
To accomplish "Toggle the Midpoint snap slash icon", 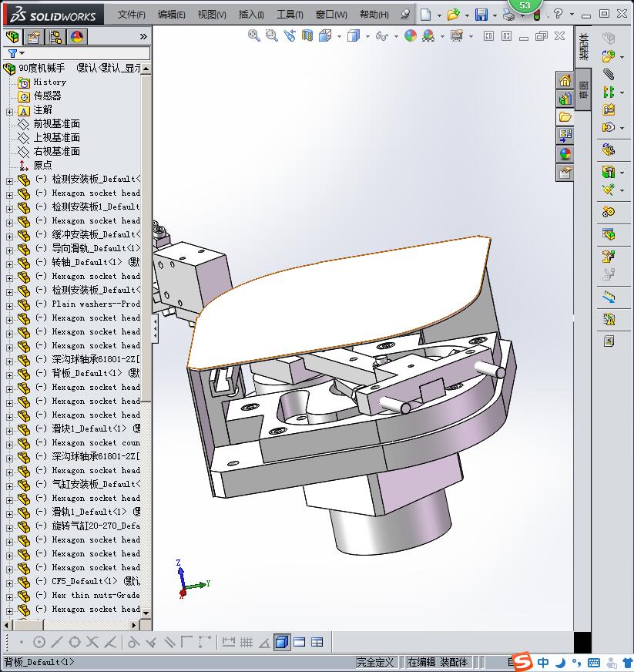I will [56, 642].
